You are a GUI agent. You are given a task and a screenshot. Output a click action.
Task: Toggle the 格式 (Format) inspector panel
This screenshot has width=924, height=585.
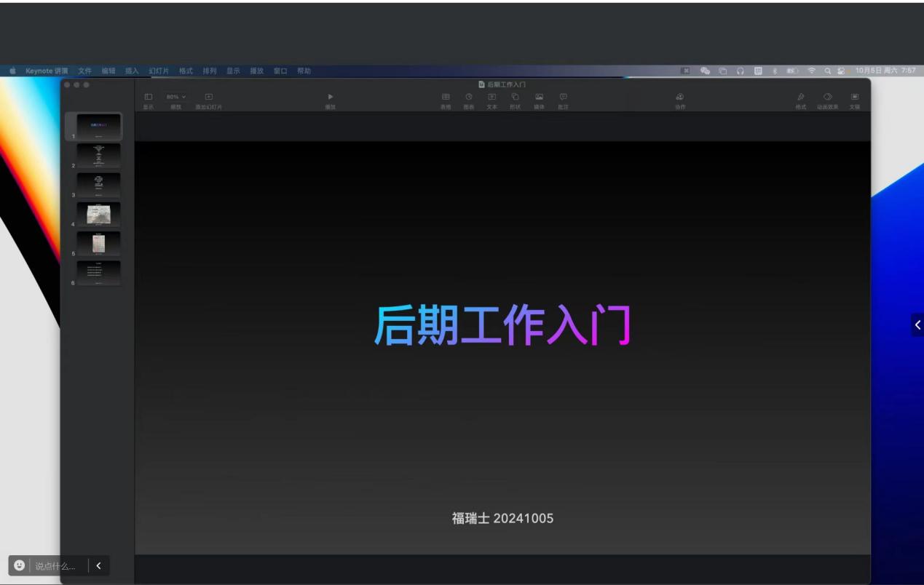pyautogui.click(x=801, y=97)
